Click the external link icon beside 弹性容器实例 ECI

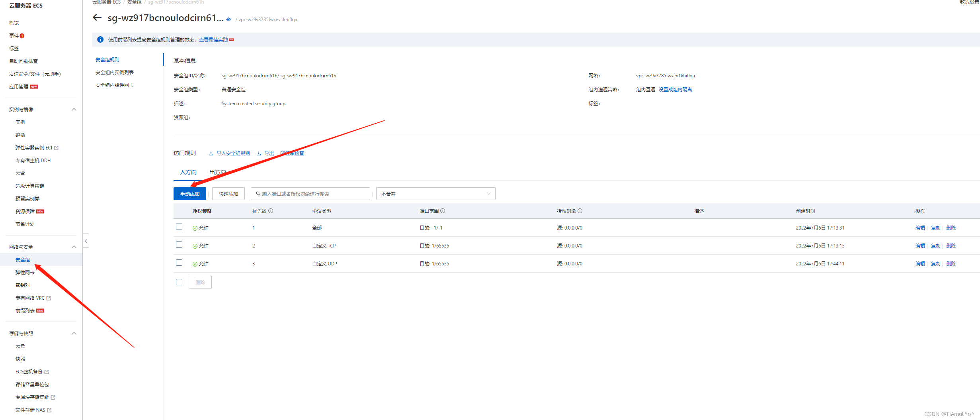[x=56, y=148]
